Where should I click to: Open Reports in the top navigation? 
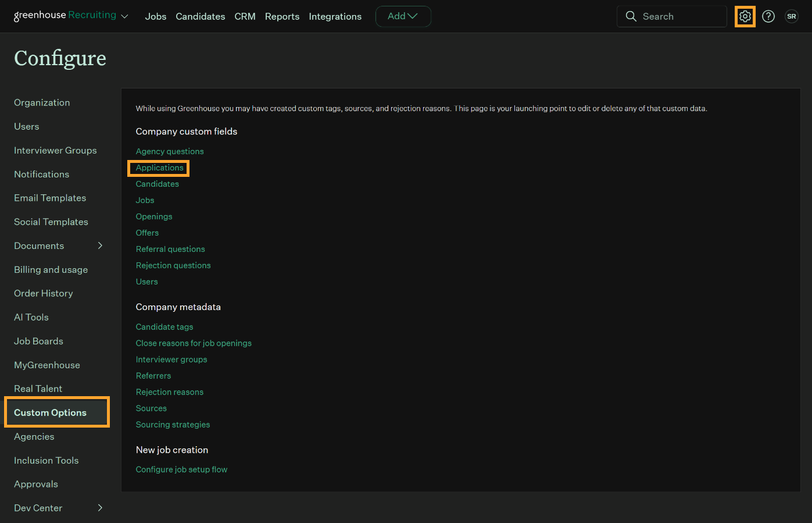coord(282,16)
